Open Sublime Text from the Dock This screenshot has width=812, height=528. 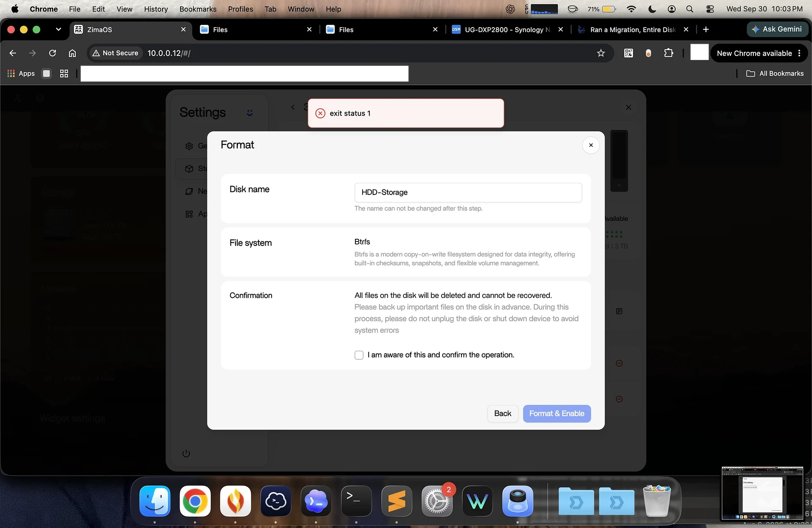[397, 501]
